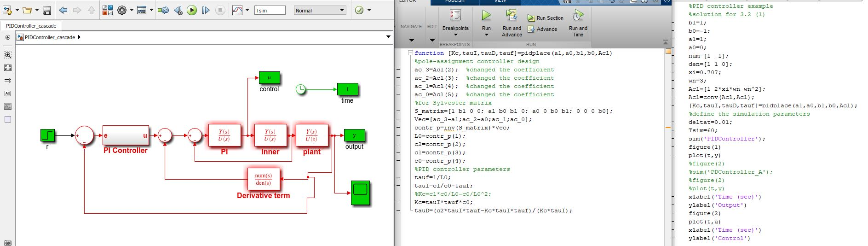This screenshot has width=868, height=246.
Task: Select the plant transfer function block
Action: click(311, 135)
